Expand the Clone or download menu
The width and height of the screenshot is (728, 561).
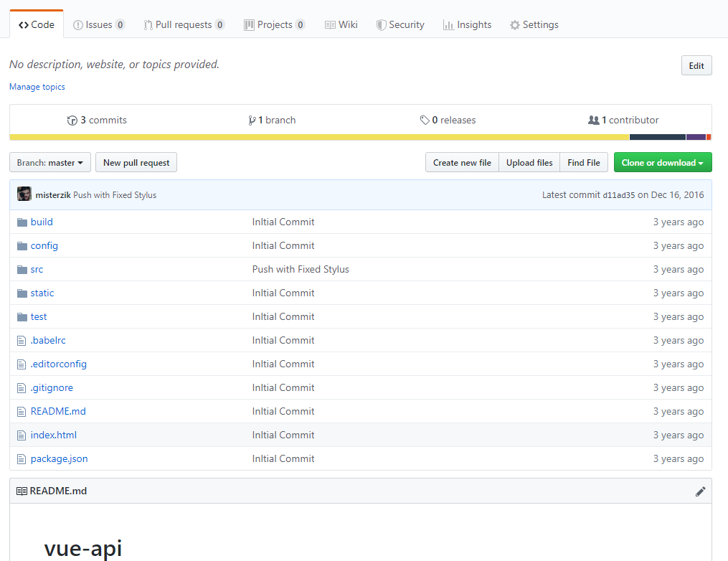point(663,163)
